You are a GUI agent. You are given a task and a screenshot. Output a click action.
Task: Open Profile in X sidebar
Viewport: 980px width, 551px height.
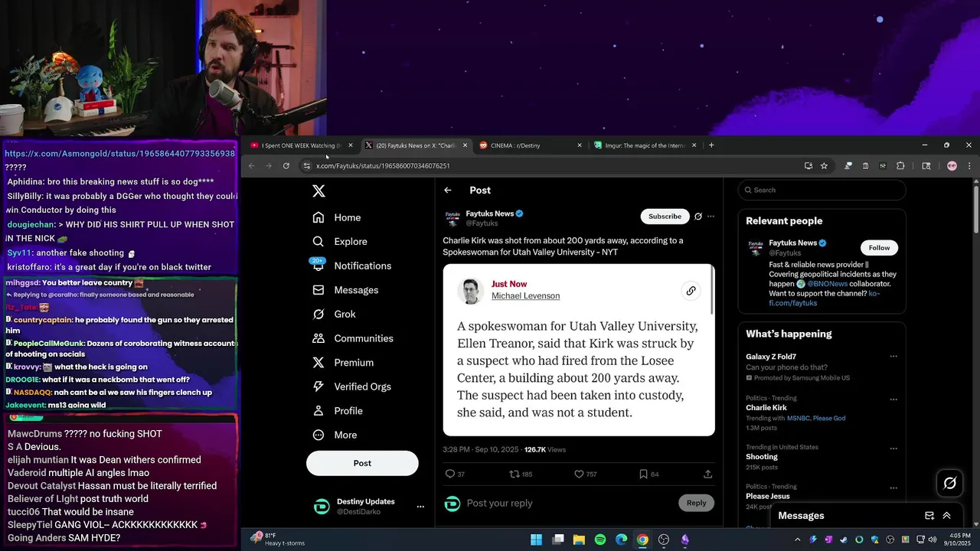pyautogui.click(x=338, y=411)
